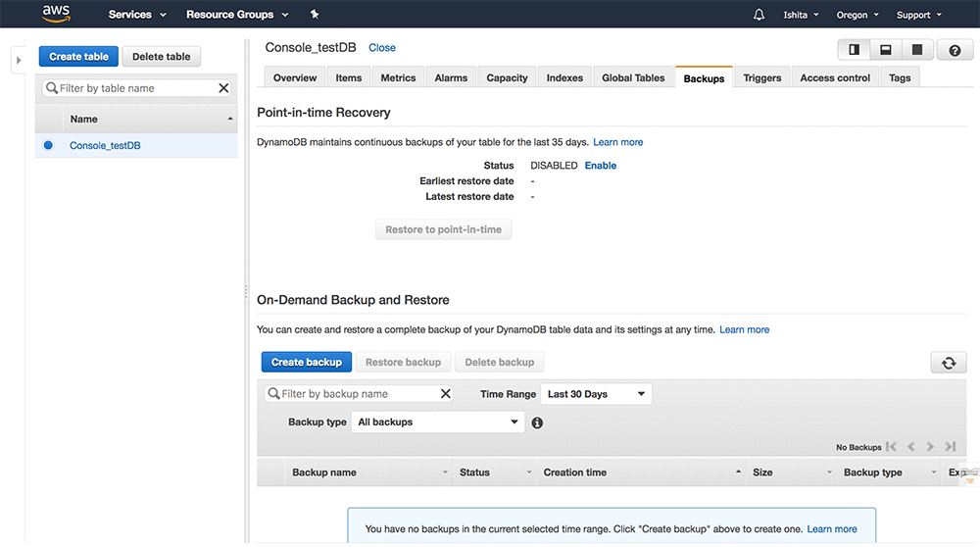This screenshot has width=980, height=547.
Task: Open the Console_testDB table link
Action: [105, 145]
